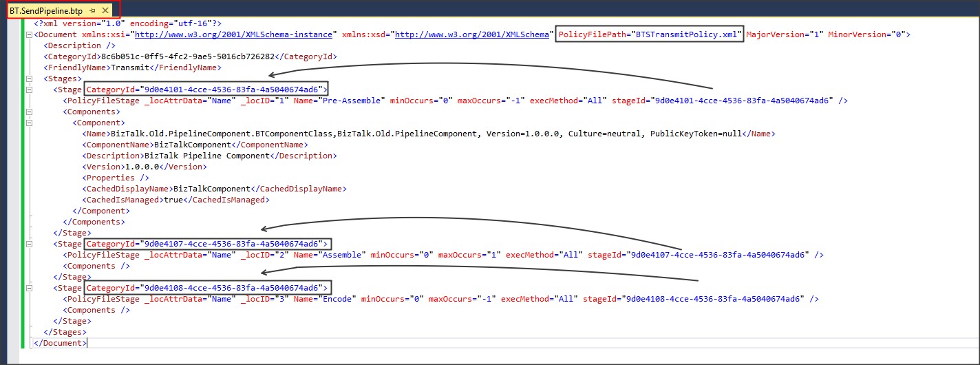The width and height of the screenshot is (980, 365).
Task: Click the opening Stages tag
Action: [63, 79]
